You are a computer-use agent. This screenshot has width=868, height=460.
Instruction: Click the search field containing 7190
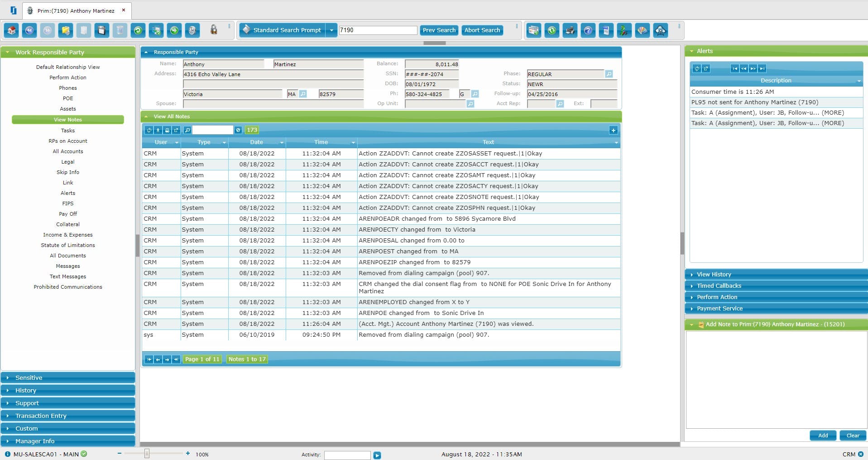(x=378, y=30)
